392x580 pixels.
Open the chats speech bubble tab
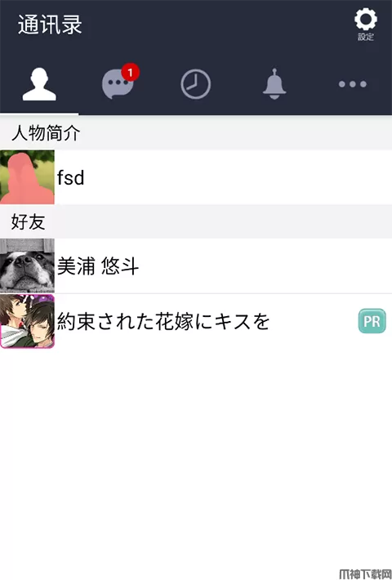(x=118, y=84)
